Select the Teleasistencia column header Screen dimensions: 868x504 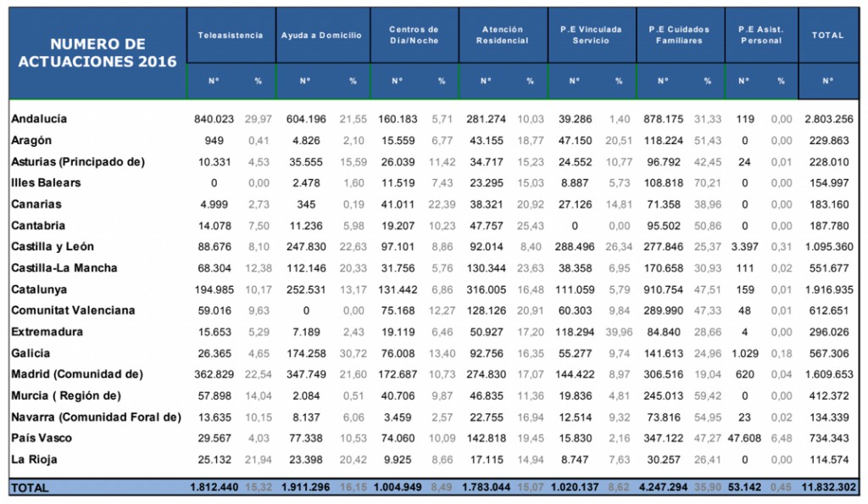[231, 36]
